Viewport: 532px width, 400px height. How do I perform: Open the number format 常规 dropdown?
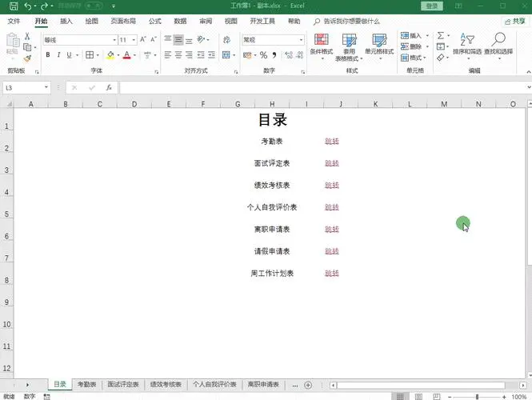coord(301,40)
